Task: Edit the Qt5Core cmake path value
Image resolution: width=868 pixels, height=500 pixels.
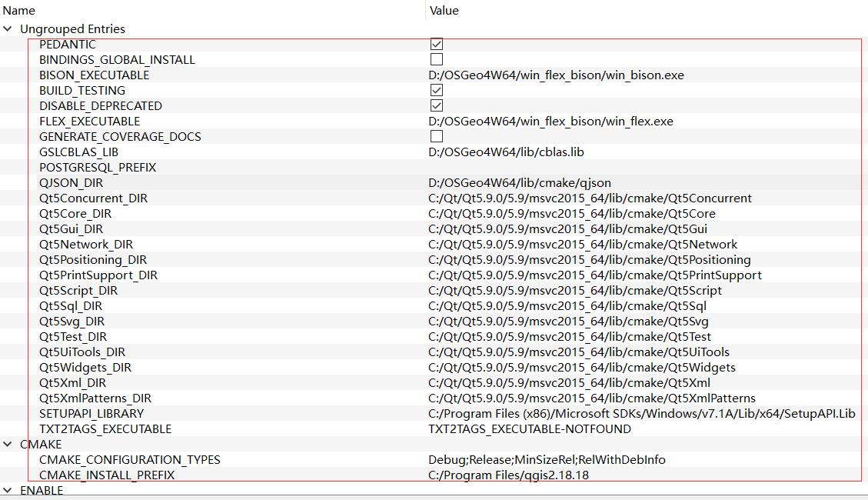Action: pyautogui.click(x=572, y=214)
